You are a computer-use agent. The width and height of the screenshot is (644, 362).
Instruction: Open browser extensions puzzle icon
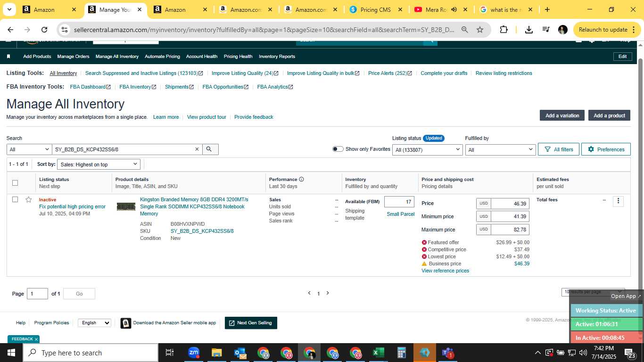504,30
